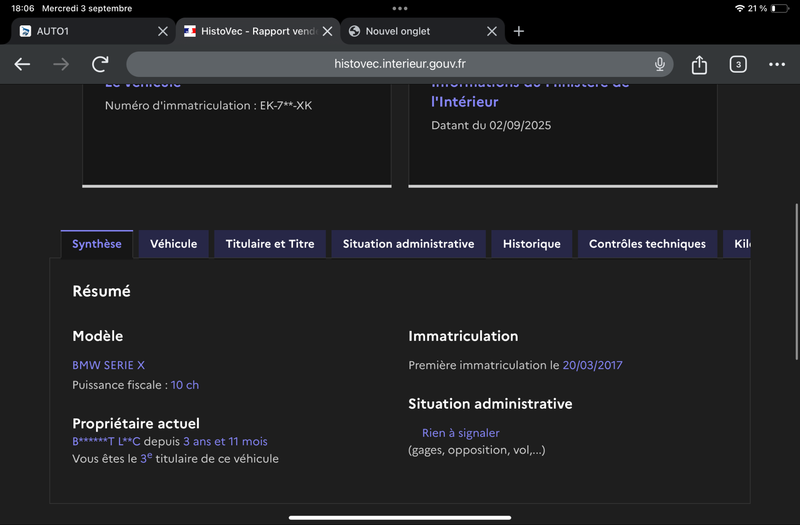This screenshot has width=800, height=525.
Task: Open the partially visible Kilométrage tab
Action: [x=737, y=244]
